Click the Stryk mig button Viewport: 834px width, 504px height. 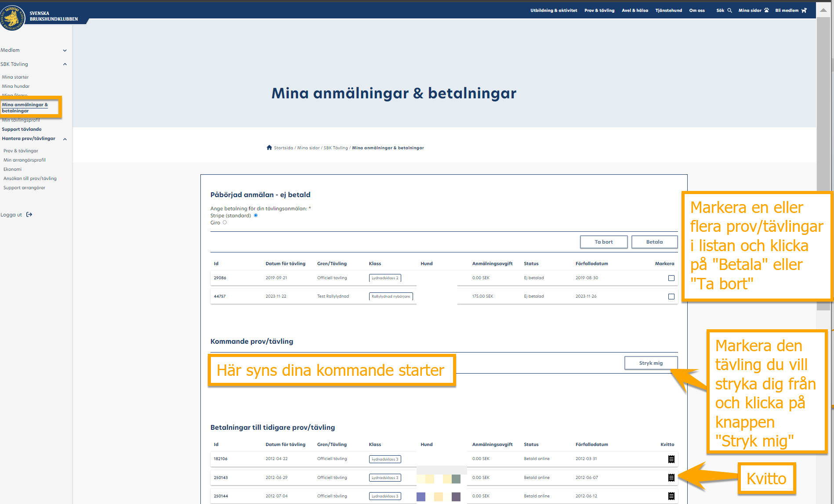[650, 363]
